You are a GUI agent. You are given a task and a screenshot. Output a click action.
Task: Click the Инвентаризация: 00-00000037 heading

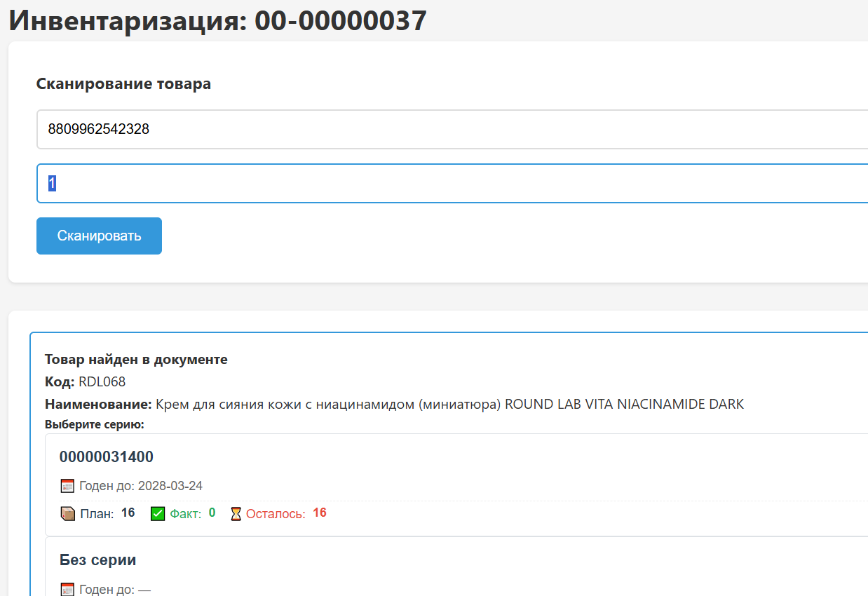[217, 20]
